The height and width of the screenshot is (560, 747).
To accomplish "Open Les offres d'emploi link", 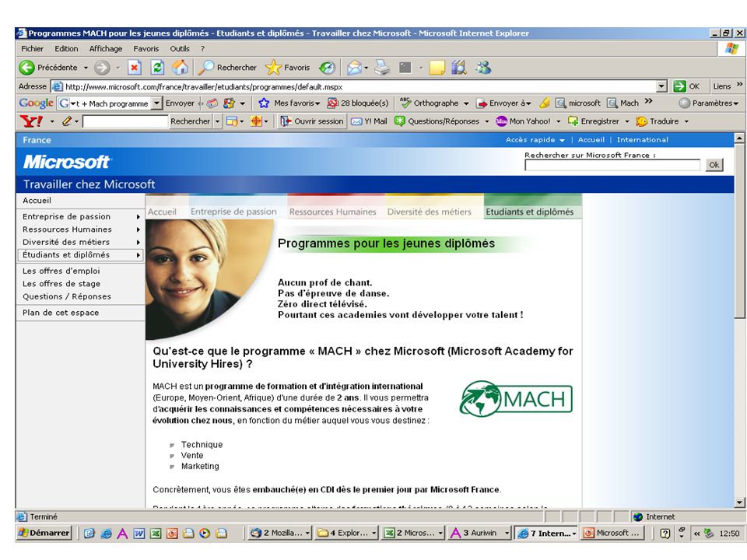I will click(x=61, y=271).
